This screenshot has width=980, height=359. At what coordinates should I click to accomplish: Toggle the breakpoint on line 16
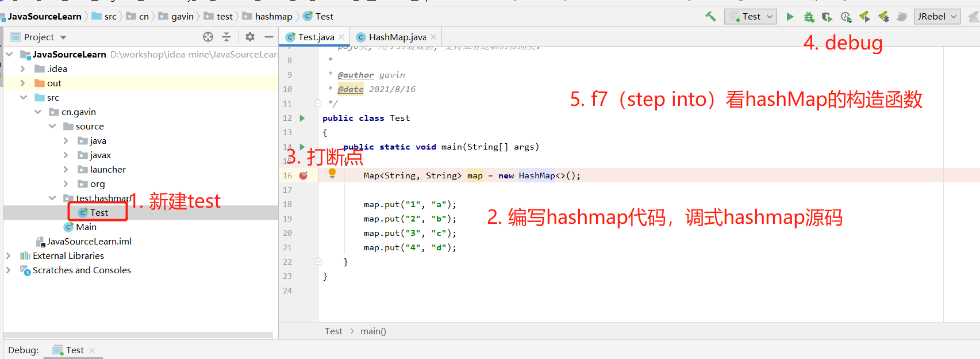[303, 175]
